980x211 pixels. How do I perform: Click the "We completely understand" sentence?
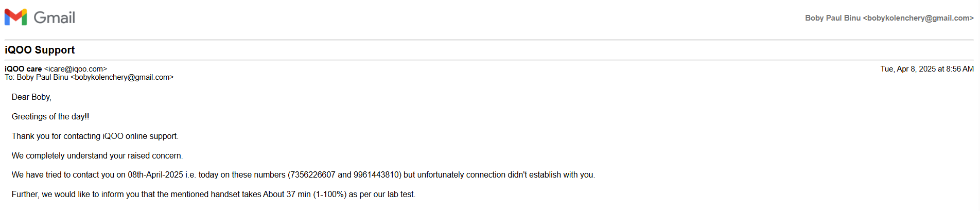pos(97,156)
